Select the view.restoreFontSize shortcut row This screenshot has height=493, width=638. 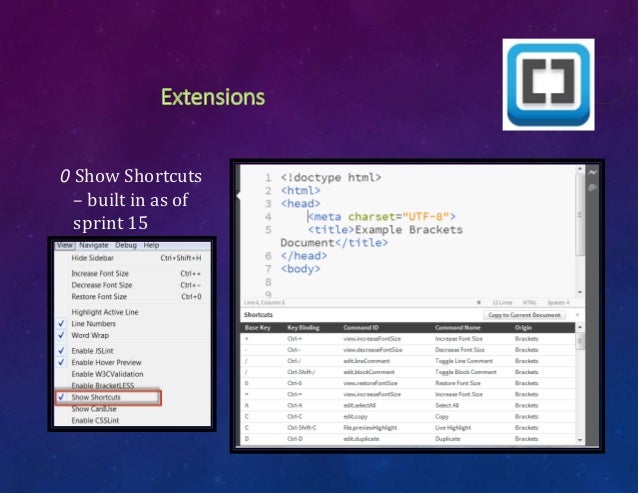(408, 383)
